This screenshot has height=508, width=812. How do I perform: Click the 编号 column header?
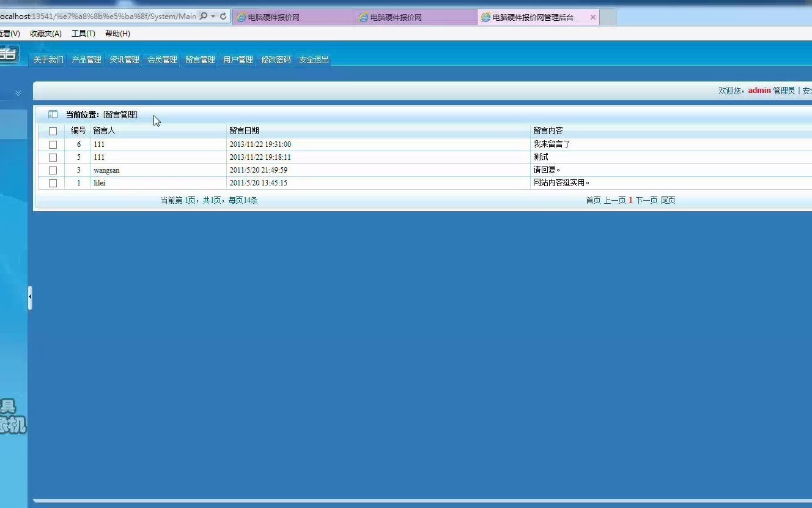(78, 130)
